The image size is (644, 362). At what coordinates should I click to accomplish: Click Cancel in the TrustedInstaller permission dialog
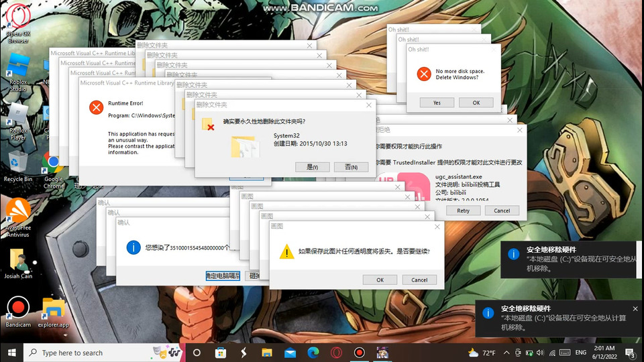502,210
